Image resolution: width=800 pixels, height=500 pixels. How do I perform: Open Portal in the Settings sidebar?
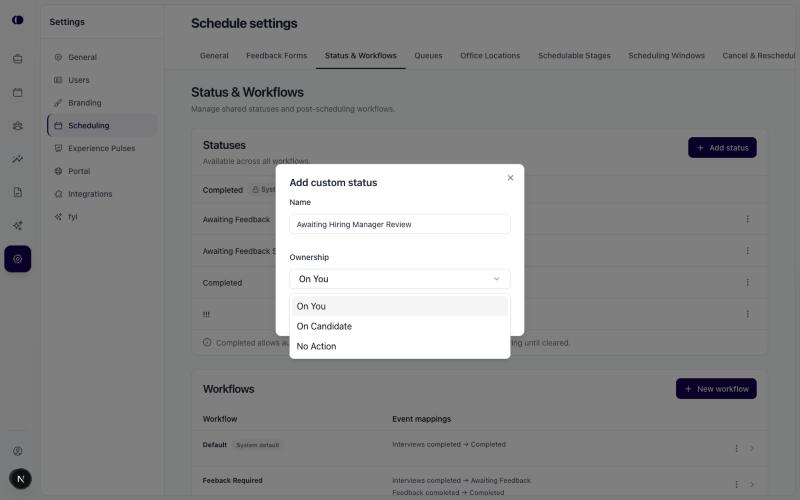click(102, 171)
